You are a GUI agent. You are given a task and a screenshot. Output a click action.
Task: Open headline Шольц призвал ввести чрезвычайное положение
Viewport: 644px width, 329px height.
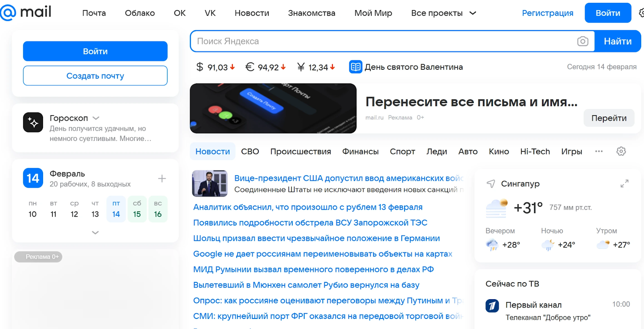point(316,238)
